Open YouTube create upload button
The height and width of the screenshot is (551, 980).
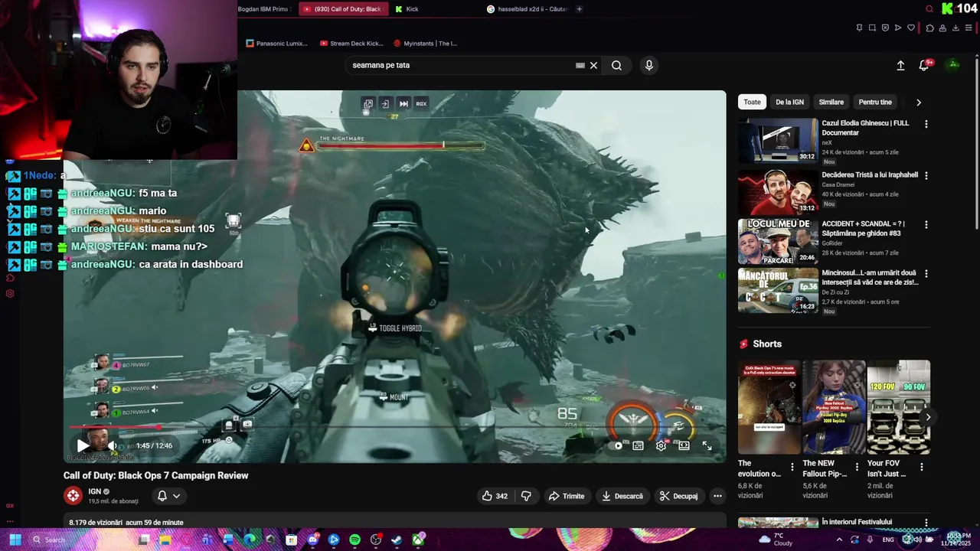(900, 66)
